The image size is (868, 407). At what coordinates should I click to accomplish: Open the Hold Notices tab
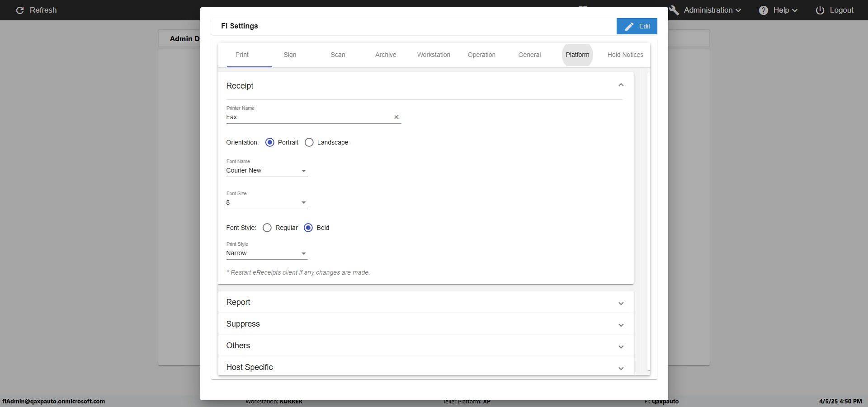tap(625, 55)
